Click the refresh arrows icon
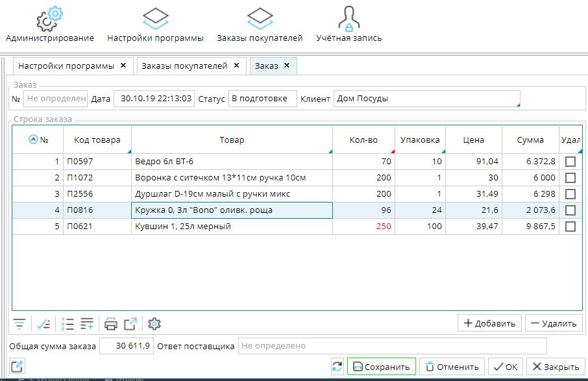 (x=337, y=366)
